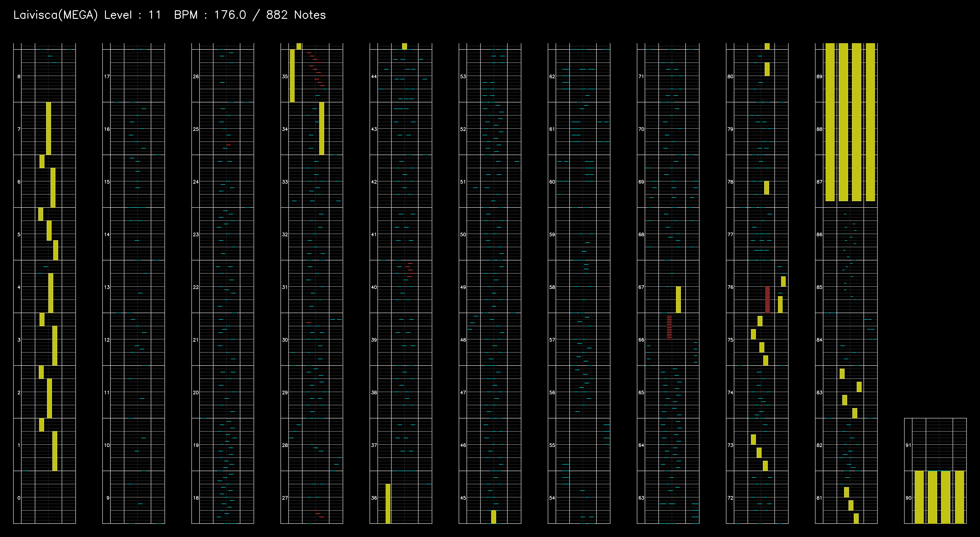
Task: Select measure number 0 label
Action: tap(19, 498)
